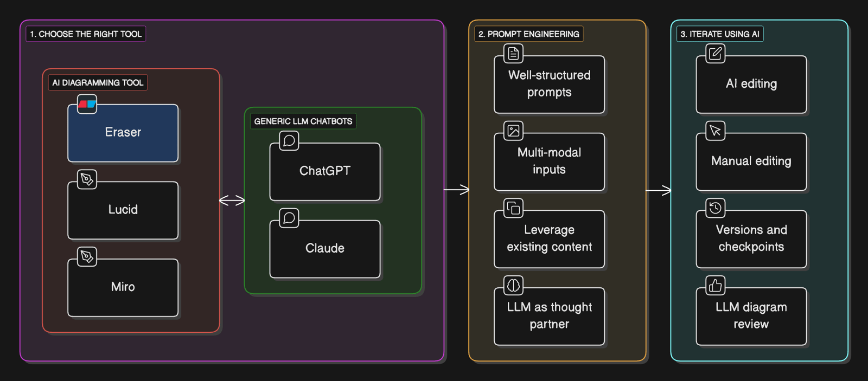Click the chat bubble icon above Claude
This screenshot has width=868, height=381.
coord(289,218)
